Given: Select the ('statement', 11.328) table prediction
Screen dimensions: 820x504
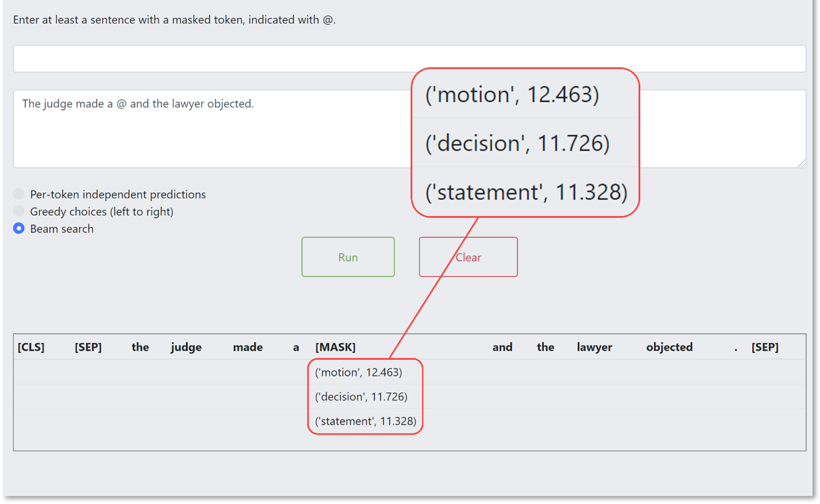Looking at the screenshot, I should tap(366, 421).
